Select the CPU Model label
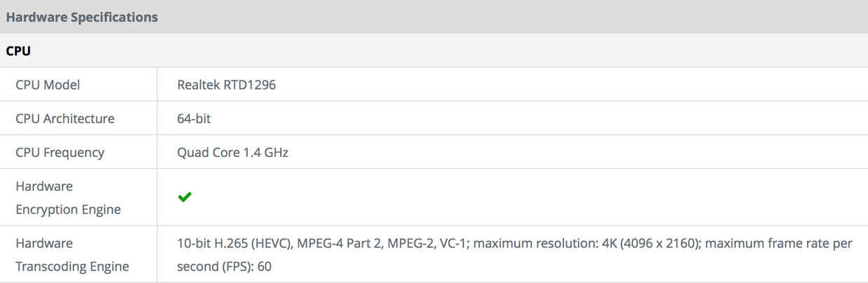Screen dimensions: 868x283 [48, 85]
